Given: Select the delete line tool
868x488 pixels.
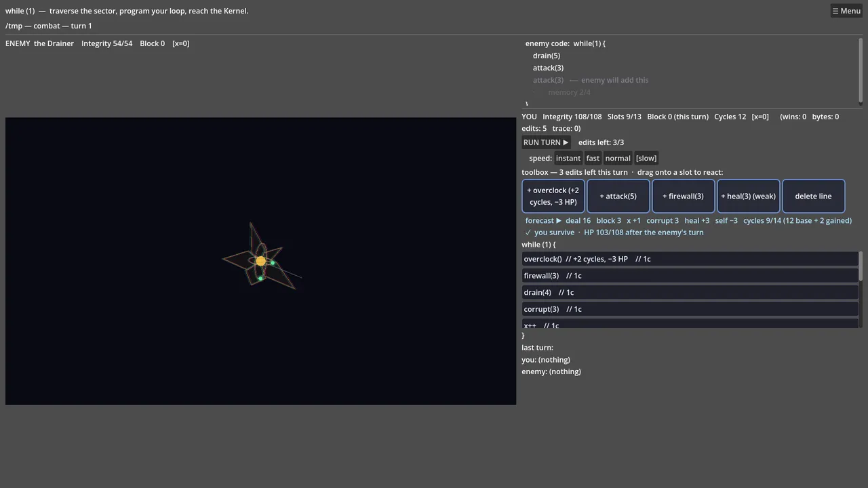Looking at the screenshot, I should click(x=814, y=196).
